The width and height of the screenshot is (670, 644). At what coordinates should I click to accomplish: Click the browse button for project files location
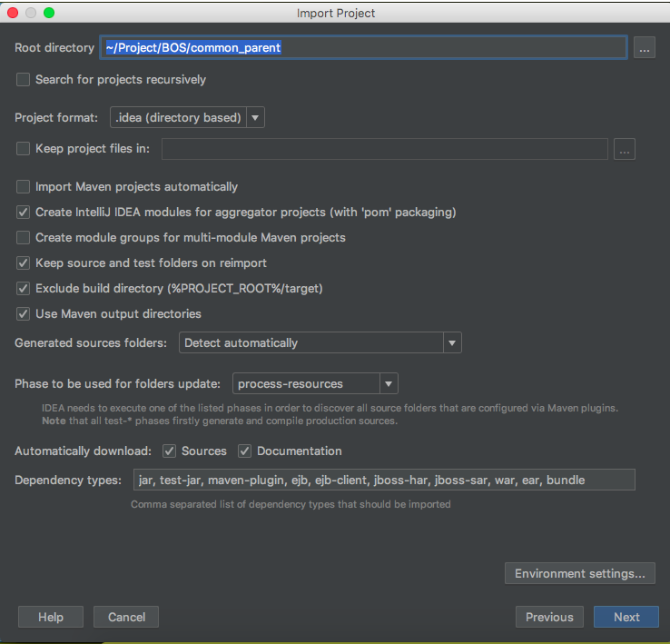[x=624, y=150]
